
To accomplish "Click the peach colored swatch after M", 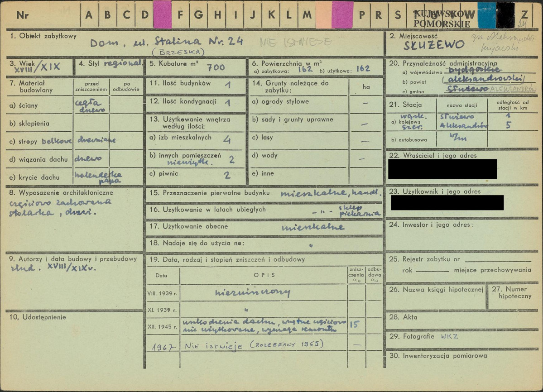I will (x=324, y=14).
